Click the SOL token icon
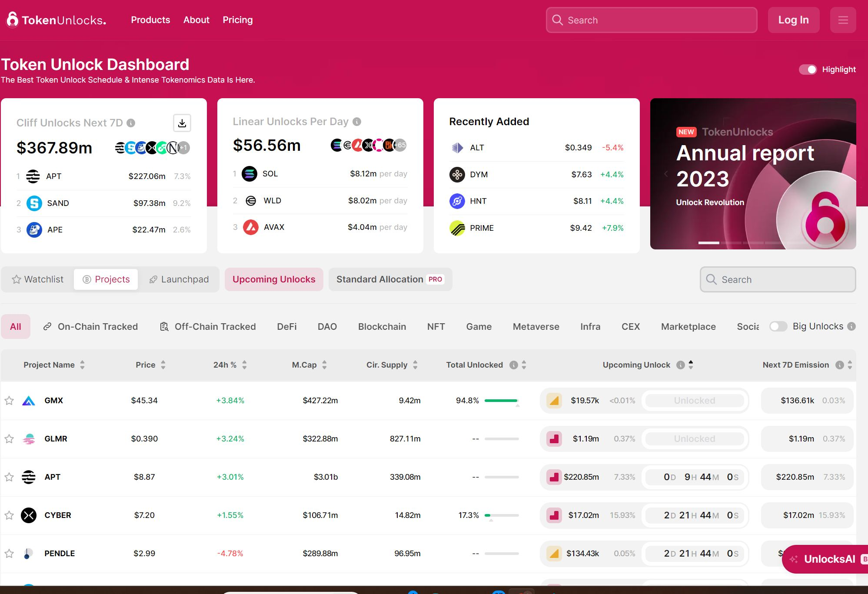This screenshot has width=868, height=594. 249,174
